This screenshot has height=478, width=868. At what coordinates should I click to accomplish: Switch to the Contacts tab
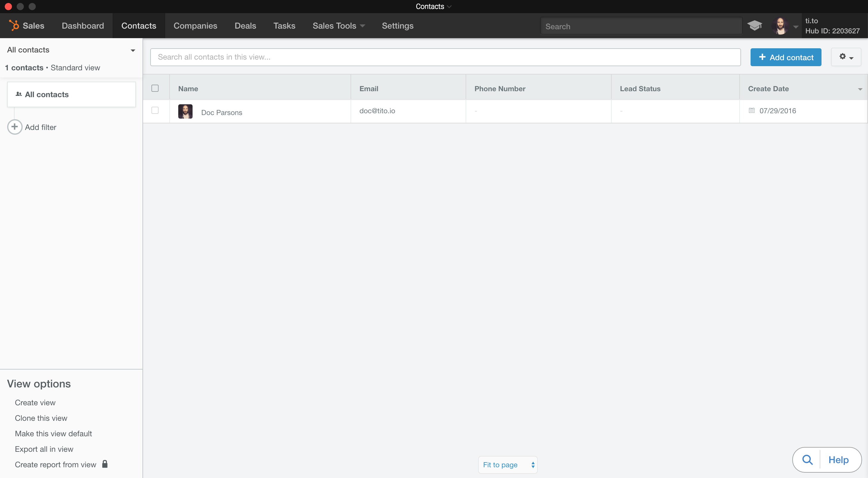pyautogui.click(x=139, y=26)
